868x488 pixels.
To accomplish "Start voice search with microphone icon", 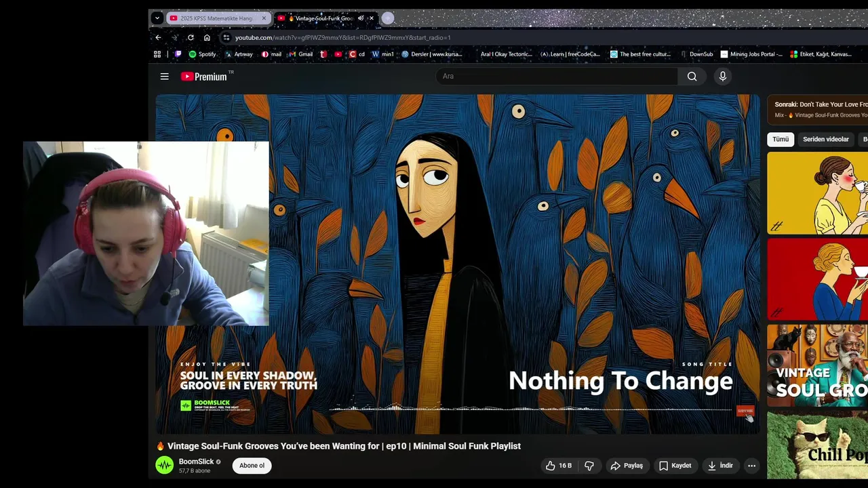I will [723, 77].
